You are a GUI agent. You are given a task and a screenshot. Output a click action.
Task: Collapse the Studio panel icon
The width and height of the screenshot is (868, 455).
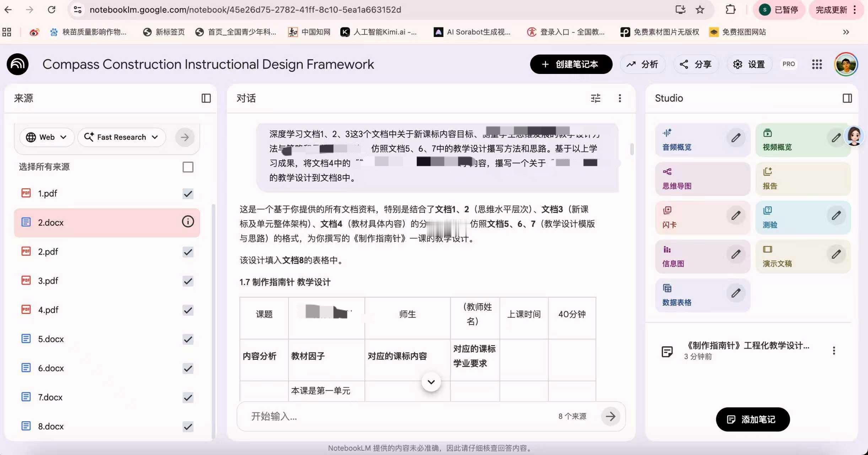click(847, 98)
